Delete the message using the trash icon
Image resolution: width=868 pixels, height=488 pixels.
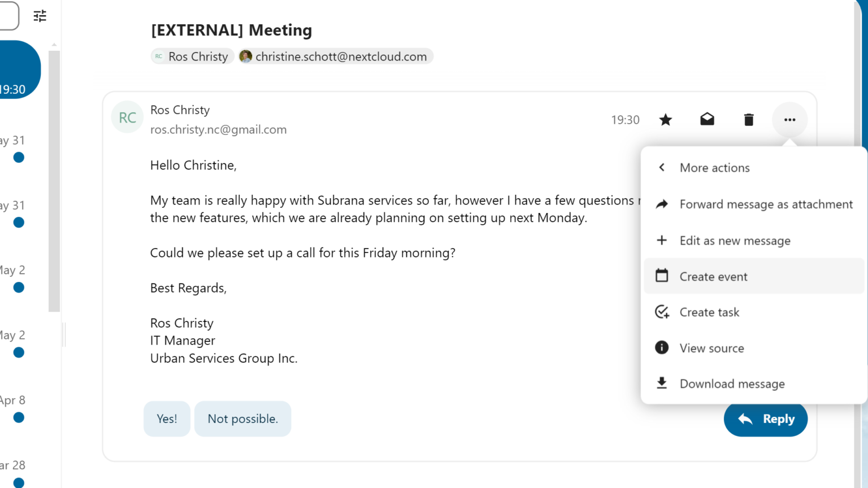pyautogui.click(x=748, y=119)
